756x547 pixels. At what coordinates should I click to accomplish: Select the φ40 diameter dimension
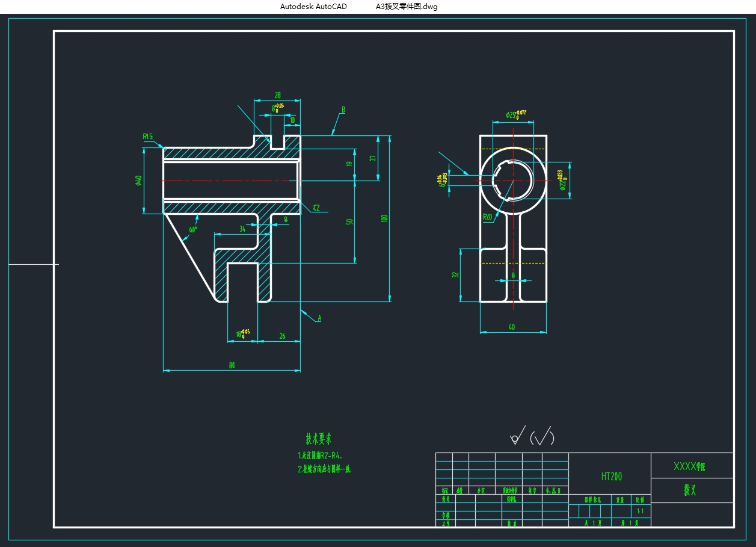click(x=138, y=181)
